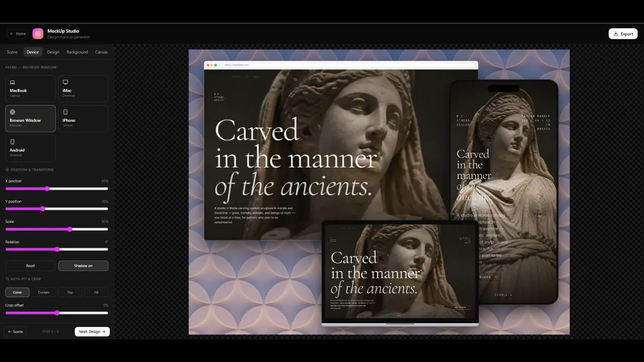Screen dimensions: 644x362
Task: Click the Scale '96%' value
Action: [x=105, y=222]
